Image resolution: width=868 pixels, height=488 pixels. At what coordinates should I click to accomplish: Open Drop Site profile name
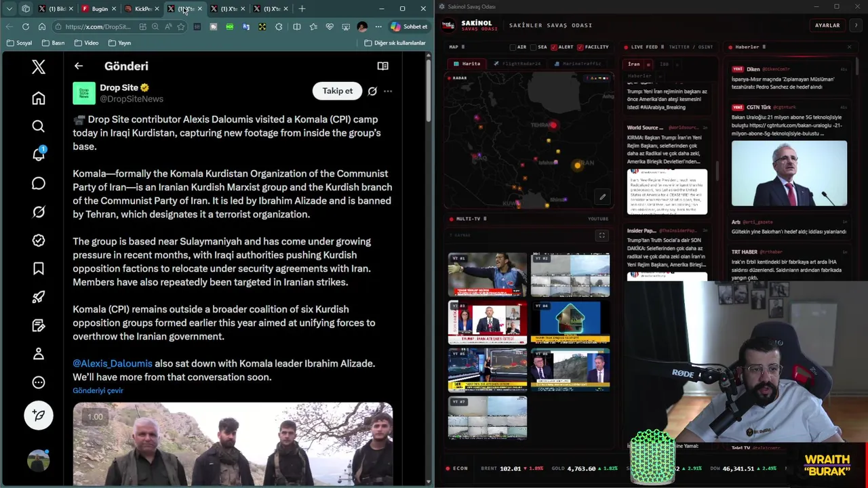pyautogui.click(x=119, y=87)
